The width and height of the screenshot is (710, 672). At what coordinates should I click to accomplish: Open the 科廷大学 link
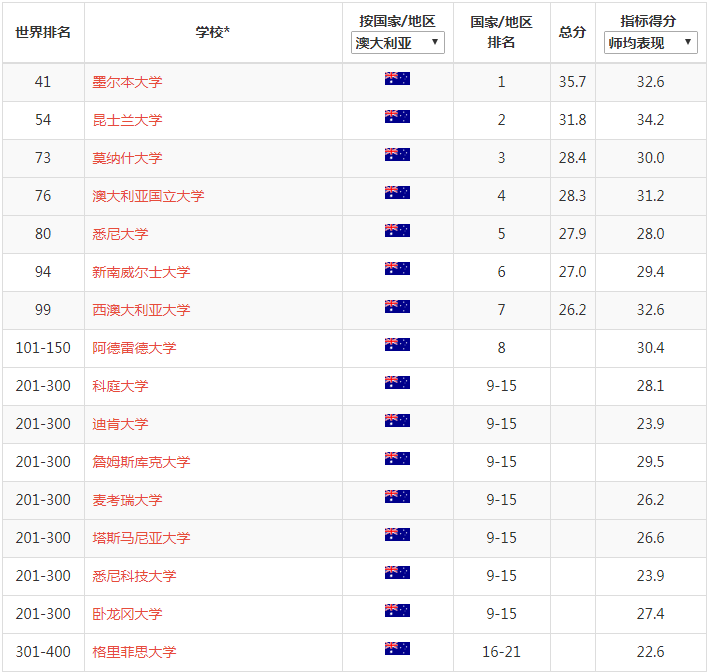point(120,386)
